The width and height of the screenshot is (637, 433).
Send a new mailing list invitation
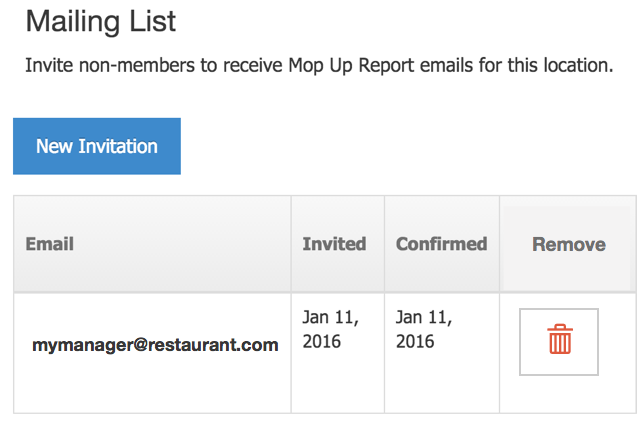coord(97,146)
